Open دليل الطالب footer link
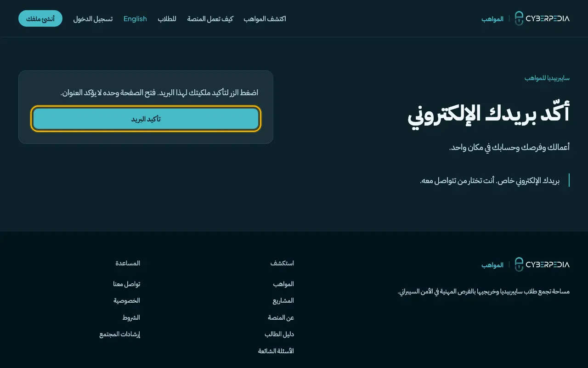The width and height of the screenshot is (588, 368). pos(279,334)
